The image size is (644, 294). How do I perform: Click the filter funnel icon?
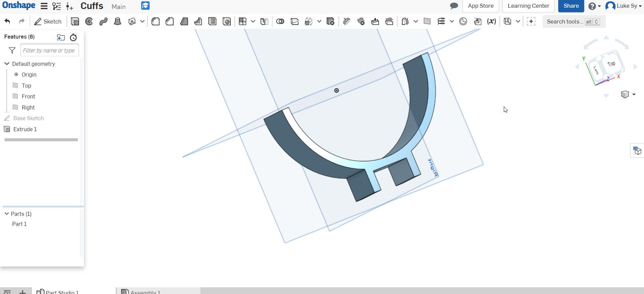pos(12,50)
